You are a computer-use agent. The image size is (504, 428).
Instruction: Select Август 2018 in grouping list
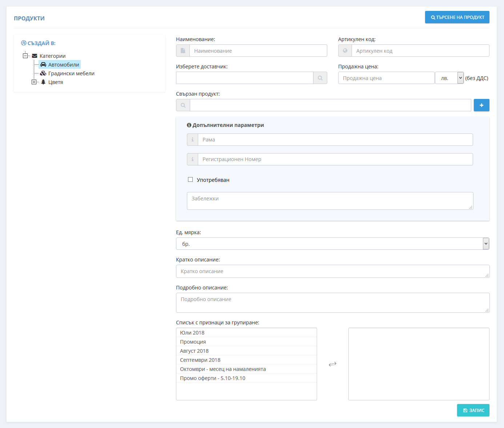[247, 351]
